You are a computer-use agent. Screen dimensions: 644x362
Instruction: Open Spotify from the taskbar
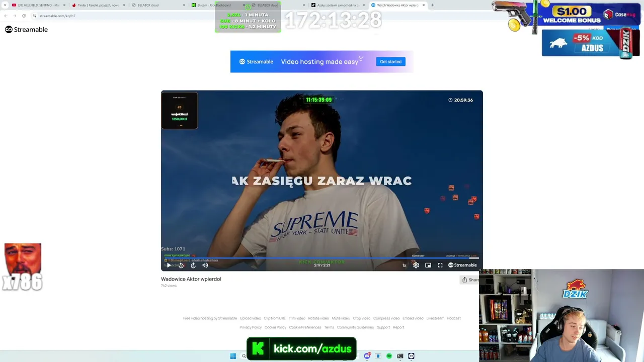click(389, 356)
